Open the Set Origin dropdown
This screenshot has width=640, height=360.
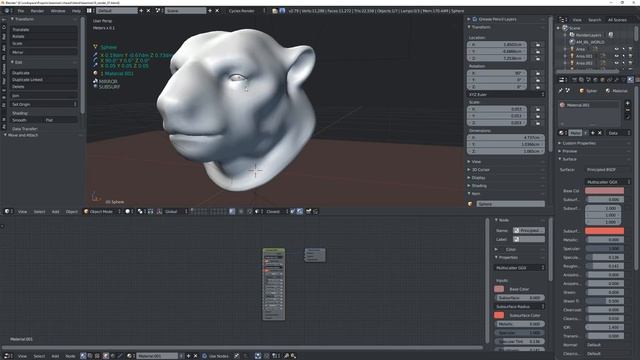pos(44,104)
